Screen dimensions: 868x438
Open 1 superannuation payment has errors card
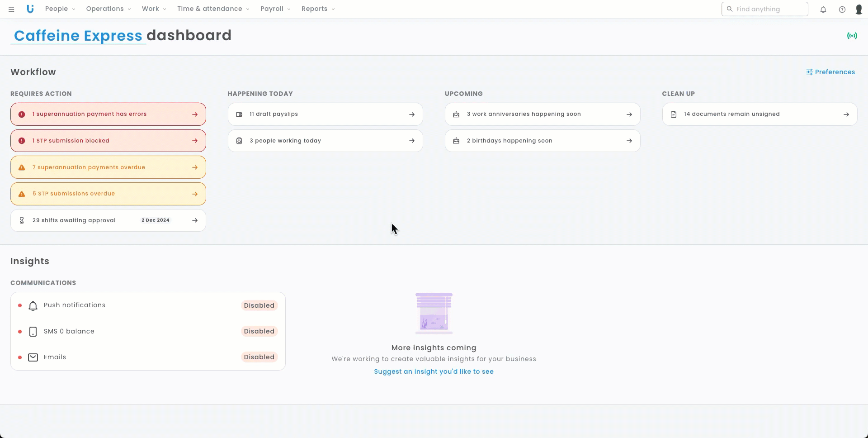click(x=108, y=114)
